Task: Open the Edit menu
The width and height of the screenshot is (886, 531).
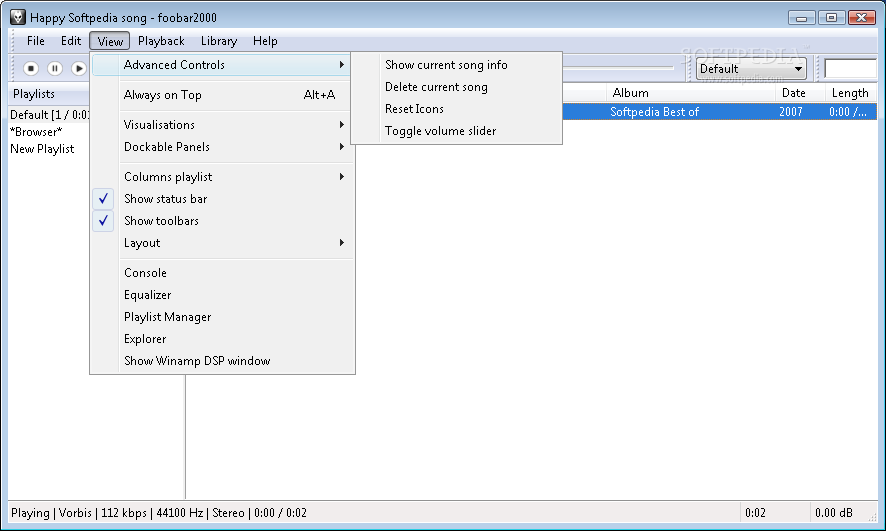Action: [71, 41]
